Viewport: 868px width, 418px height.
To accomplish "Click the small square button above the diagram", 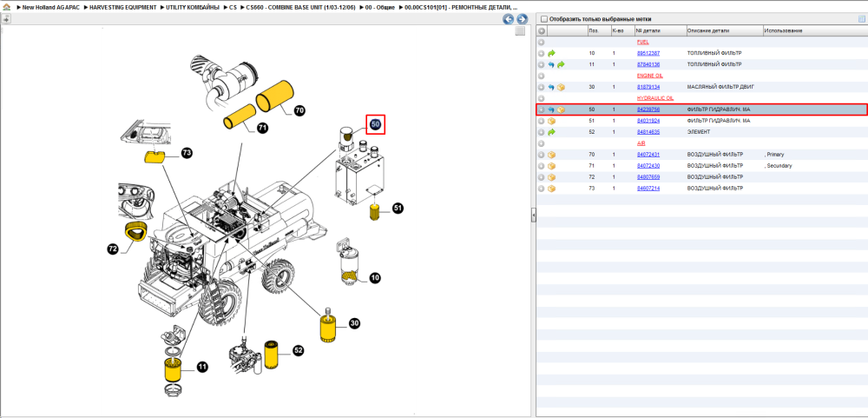I will (x=520, y=31).
